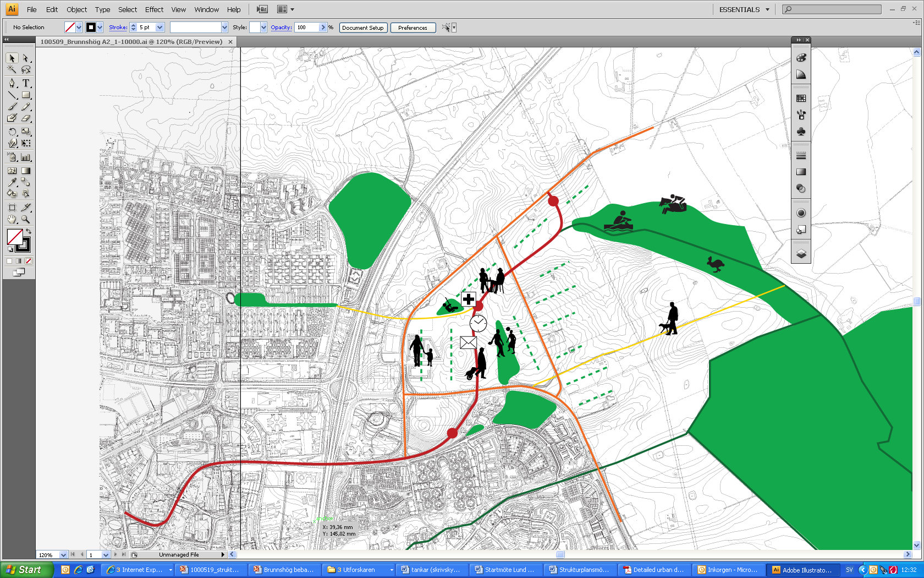Open the stroke color dropdown arrow

tap(100, 27)
